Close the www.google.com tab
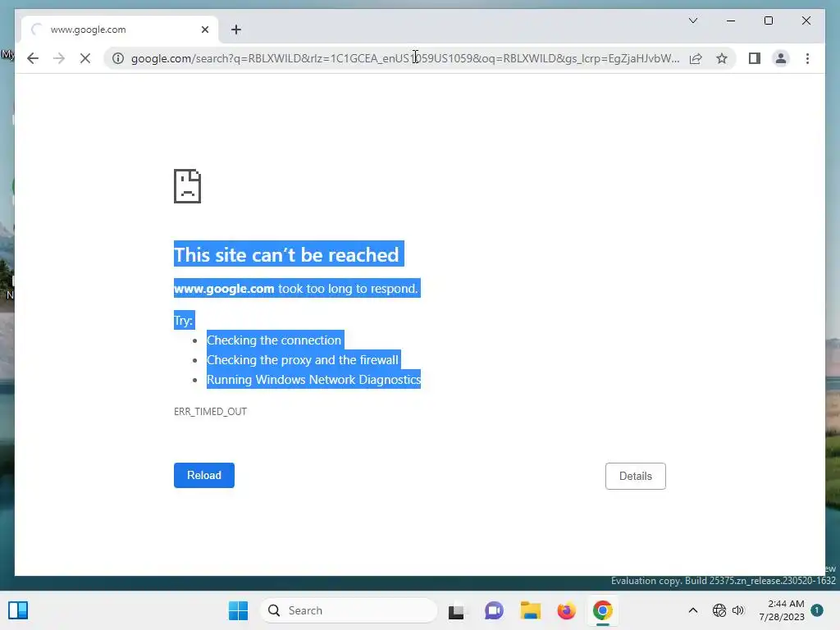 coord(204,30)
